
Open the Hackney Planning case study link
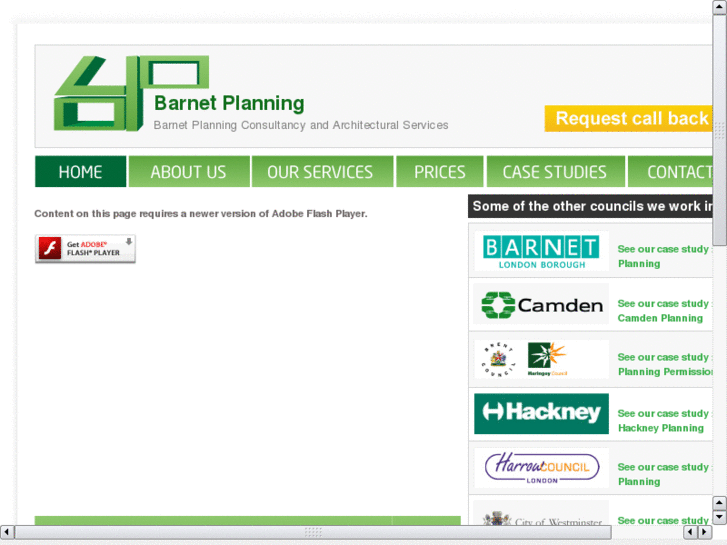663,421
